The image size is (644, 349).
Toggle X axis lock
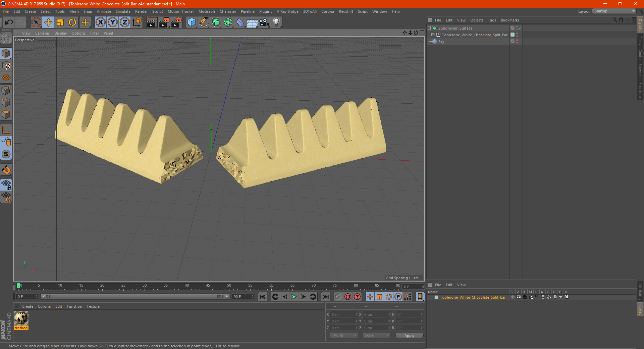(100, 22)
